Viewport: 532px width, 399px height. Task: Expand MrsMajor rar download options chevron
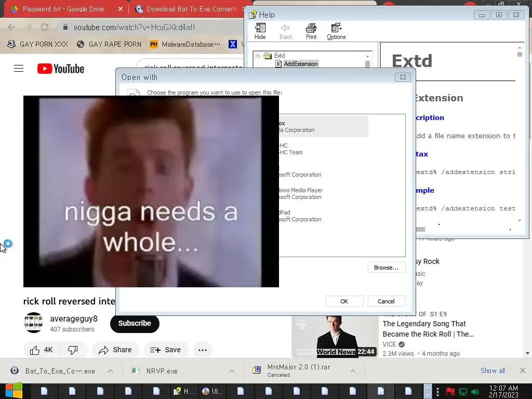353,371
